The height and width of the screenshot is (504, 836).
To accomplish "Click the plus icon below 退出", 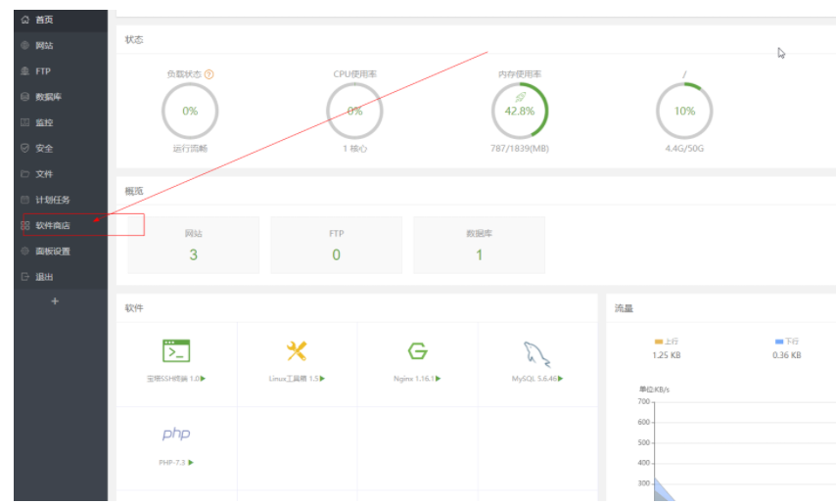I will point(55,301).
